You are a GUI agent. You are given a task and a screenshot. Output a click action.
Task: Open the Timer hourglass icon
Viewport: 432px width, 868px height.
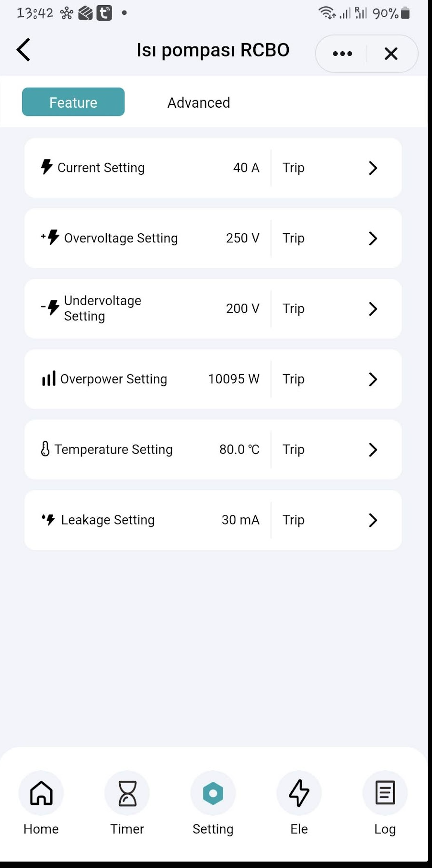[x=127, y=793]
